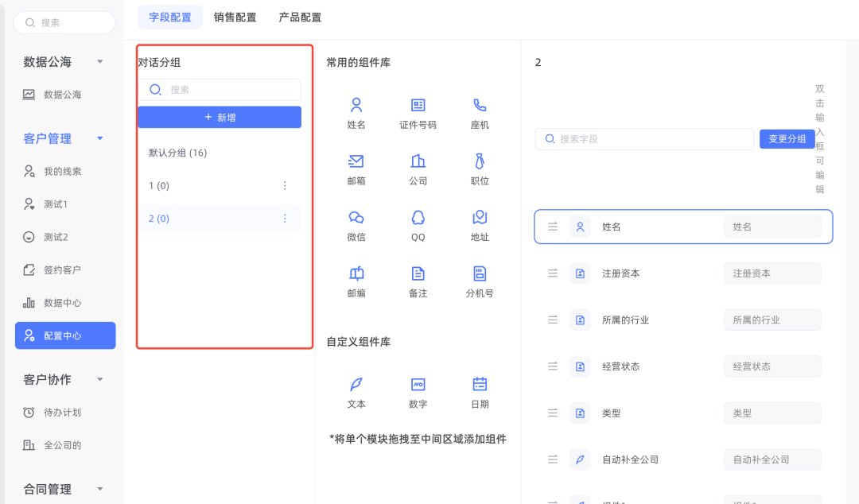Screen dimensions: 859x504
Task: Click the 微信 chat component icon
Action: 356,217
